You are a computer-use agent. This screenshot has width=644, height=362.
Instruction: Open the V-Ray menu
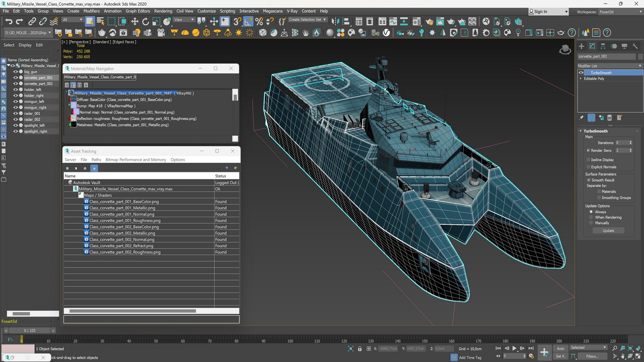point(292,11)
